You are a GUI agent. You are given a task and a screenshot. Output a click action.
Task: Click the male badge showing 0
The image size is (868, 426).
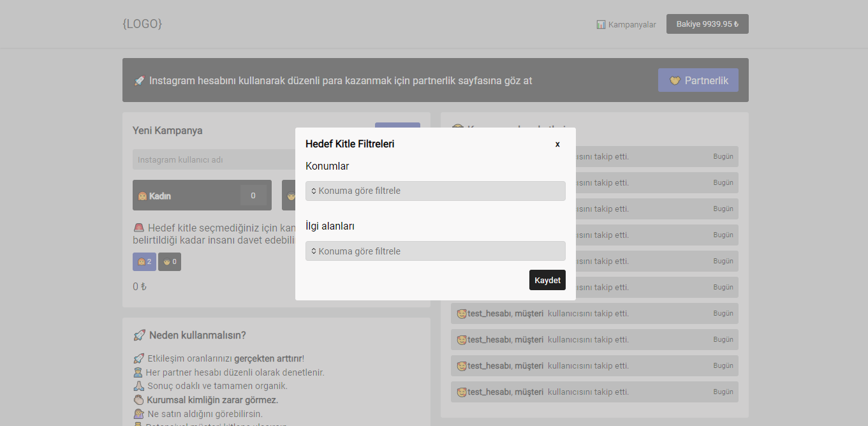pos(170,261)
